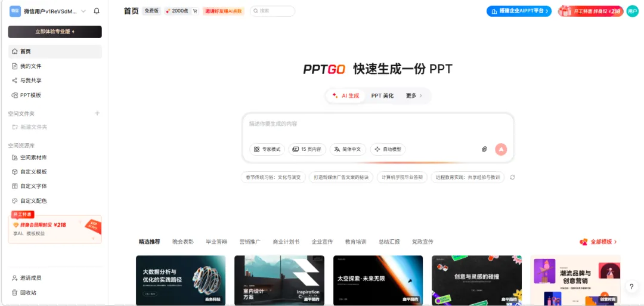
Task: Open the notification bell
Action: pos(97,11)
